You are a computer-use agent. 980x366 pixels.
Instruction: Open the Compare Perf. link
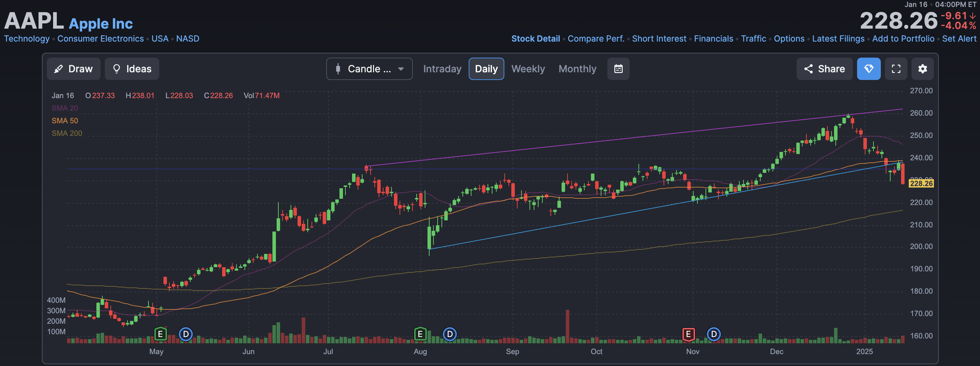click(596, 39)
